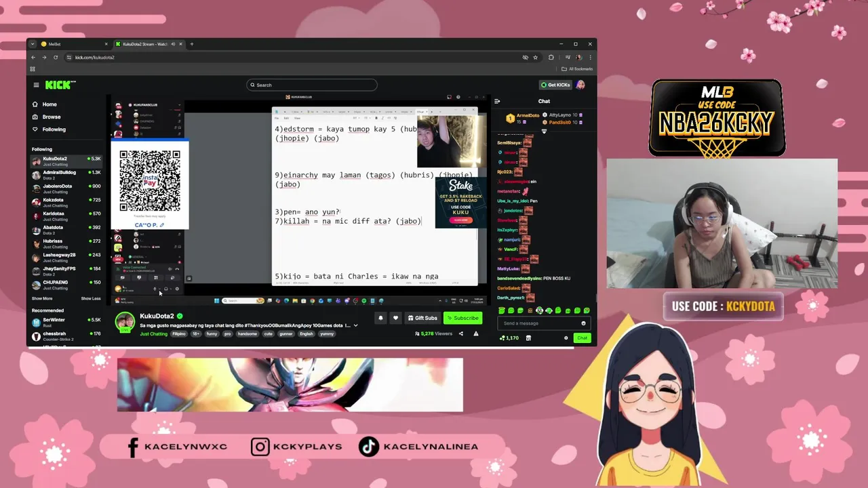The width and height of the screenshot is (868, 488).
Task: Open Hubrisss channel in sidebar
Action: tap(66, 243)
